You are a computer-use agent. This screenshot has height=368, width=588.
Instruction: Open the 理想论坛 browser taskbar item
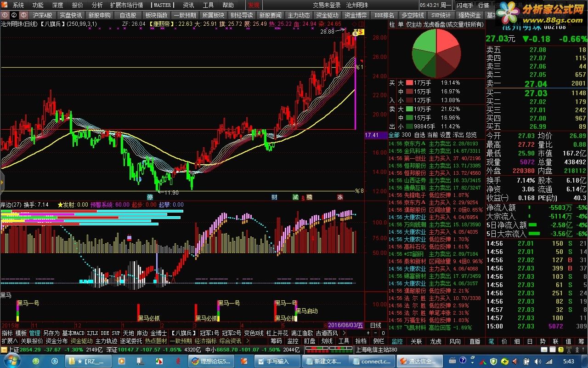(211, 362)
